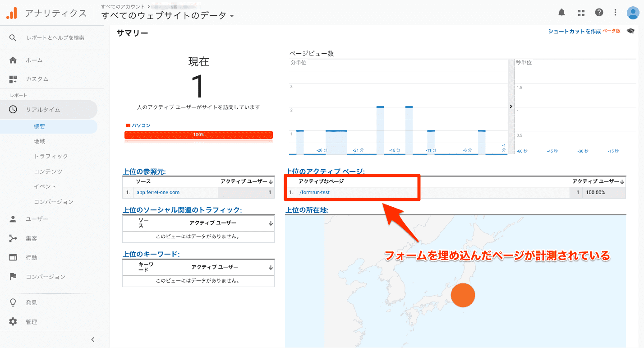This screenshot has width=644, height=348.
Task: Collapse the left sidebar with the chevron
Action: (93, 339)
